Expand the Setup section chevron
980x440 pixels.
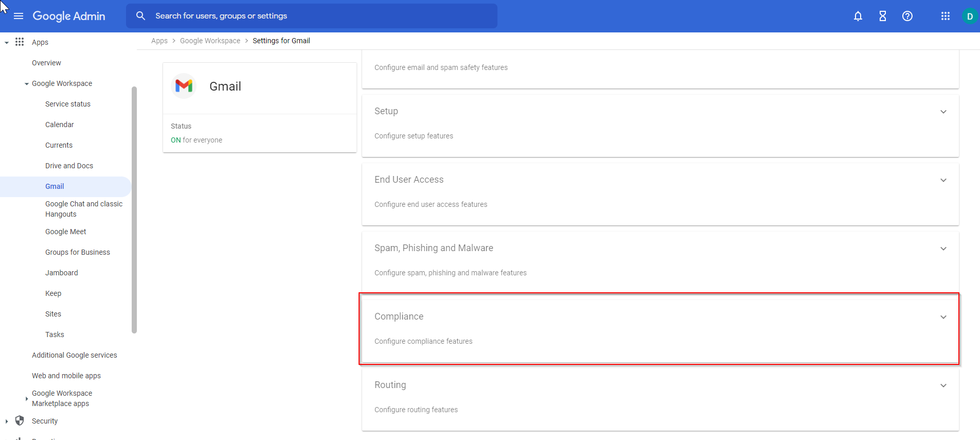click(x=943, y=112)
